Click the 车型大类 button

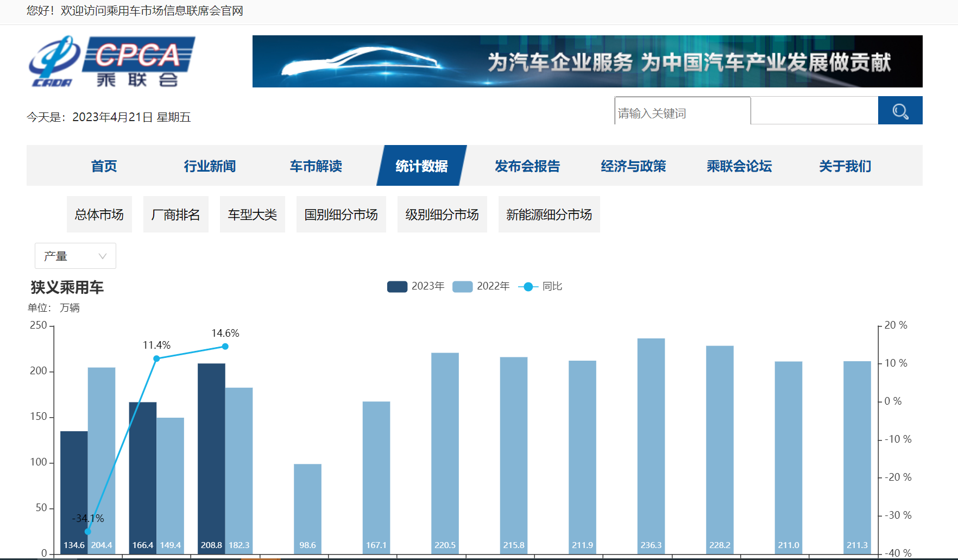[253, 215]
